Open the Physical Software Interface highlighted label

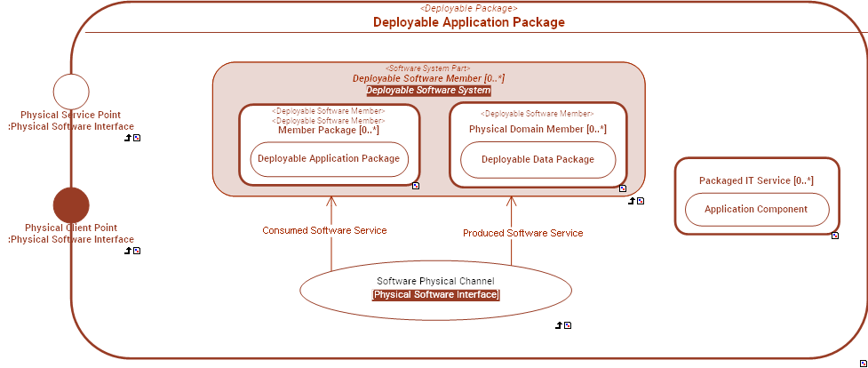(x=435, y=294)
